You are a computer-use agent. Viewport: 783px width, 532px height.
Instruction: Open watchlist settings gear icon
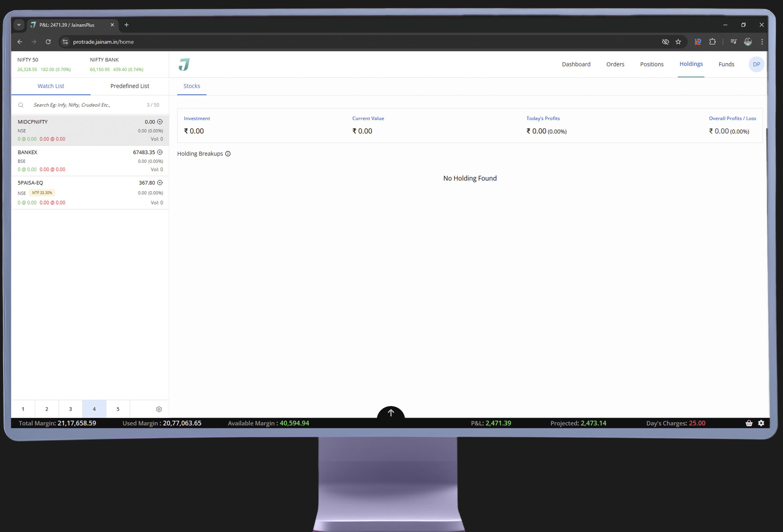tap(159, 409)
